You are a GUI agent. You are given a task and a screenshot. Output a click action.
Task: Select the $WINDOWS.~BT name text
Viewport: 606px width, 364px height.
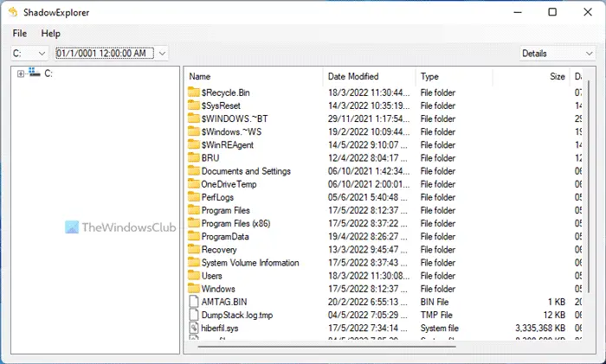(235, 119)
